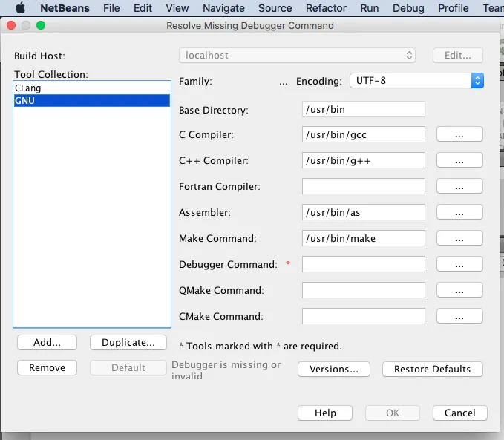Open the NetBeans application menu
504x440 pixels.
(x=65, y=8)
